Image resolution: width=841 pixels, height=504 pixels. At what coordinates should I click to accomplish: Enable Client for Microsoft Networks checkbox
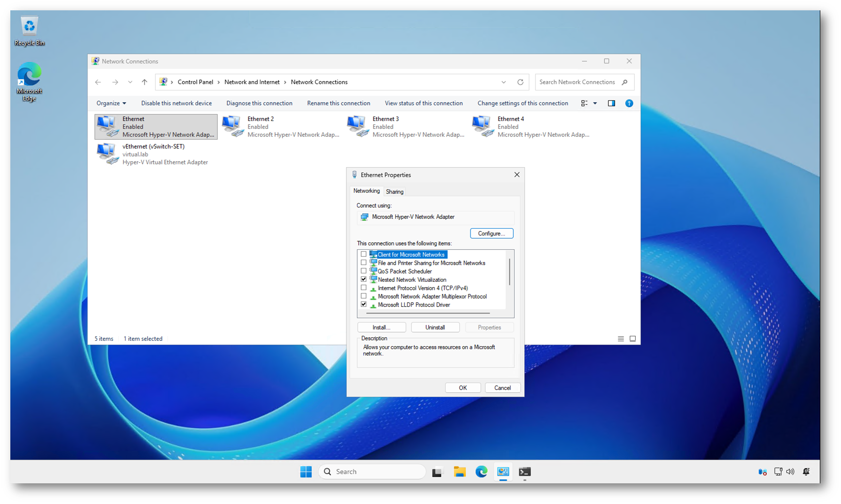364,254
